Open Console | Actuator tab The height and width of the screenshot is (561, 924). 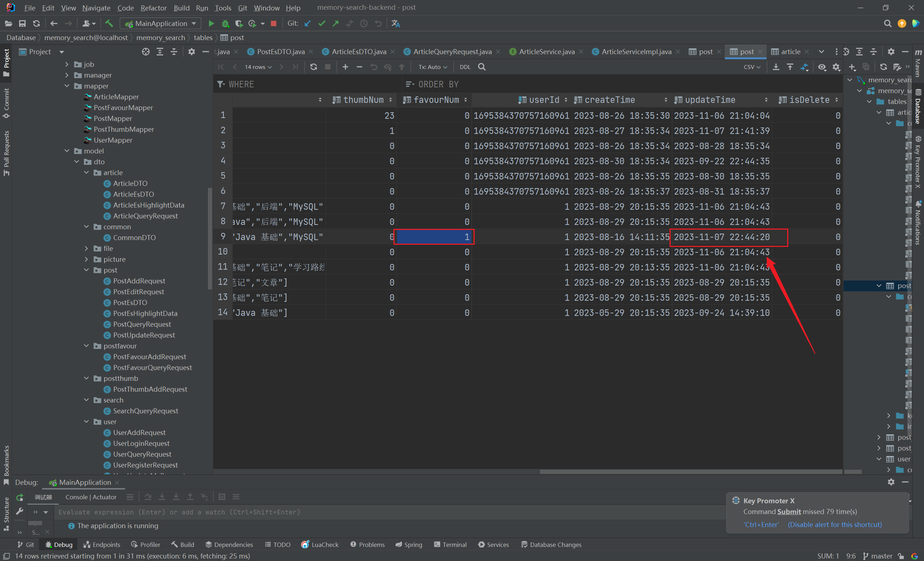[x=91, y=497]
